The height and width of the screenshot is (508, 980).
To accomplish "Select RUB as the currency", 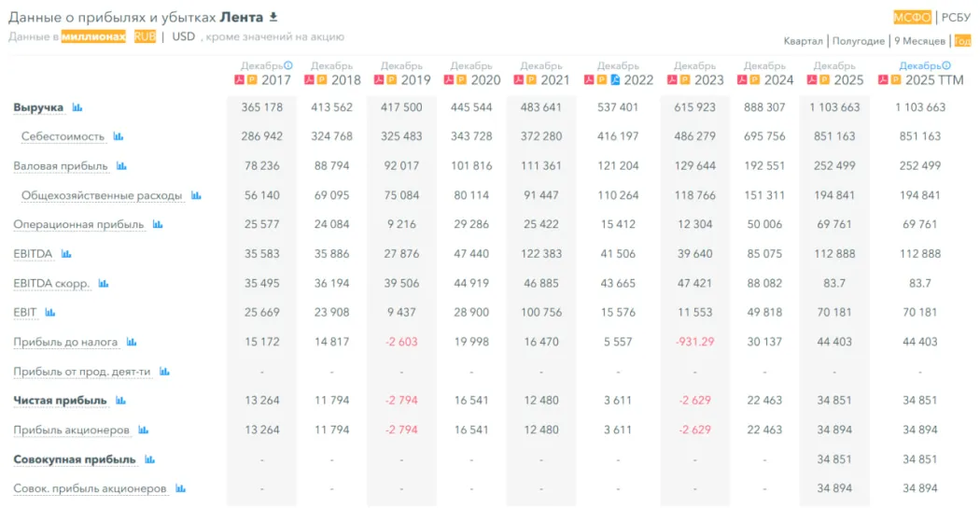I will (145, 36).
